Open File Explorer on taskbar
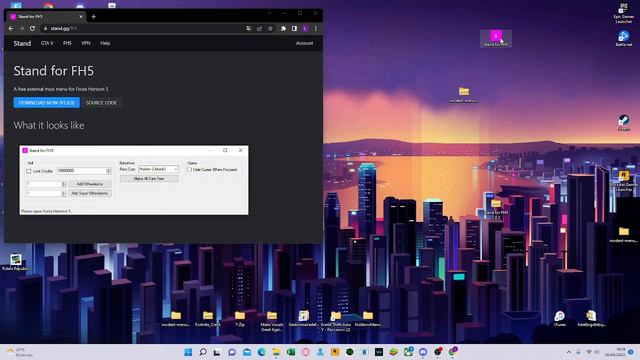The height and width of the screenshot is (360, 640). point(276,352)
